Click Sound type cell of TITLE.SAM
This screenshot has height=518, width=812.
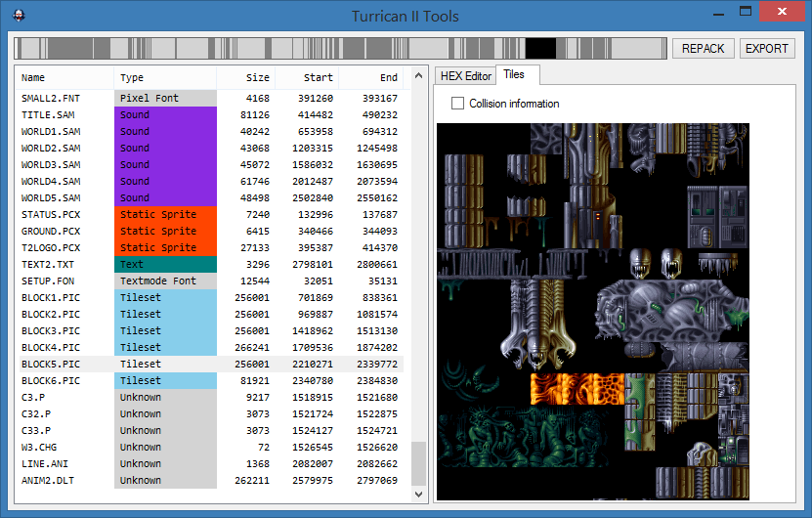165,115
